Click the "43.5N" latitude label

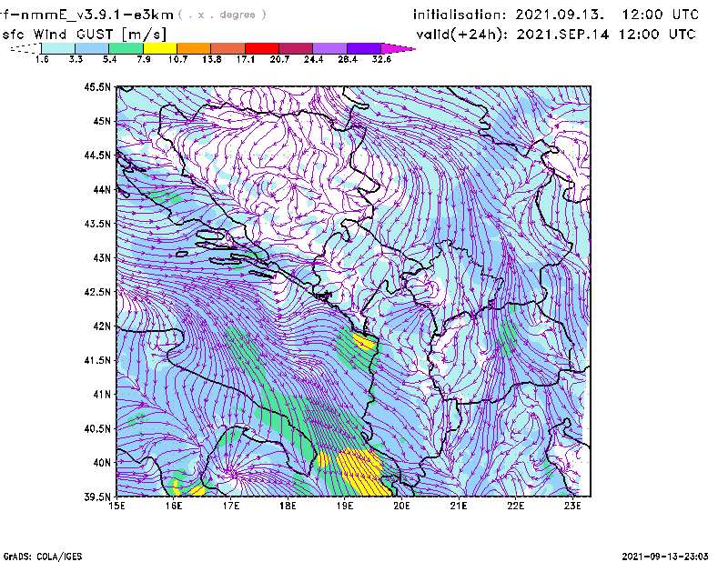click(97, 224)
